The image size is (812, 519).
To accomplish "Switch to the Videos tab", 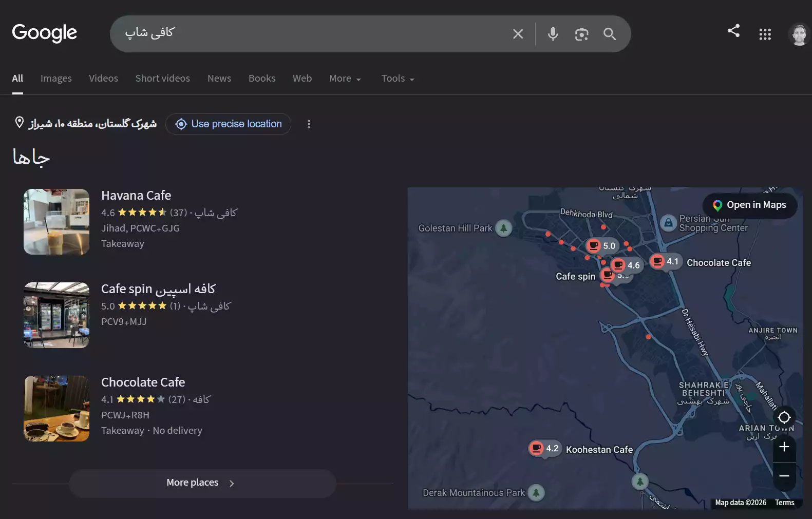I will (103, 79).
